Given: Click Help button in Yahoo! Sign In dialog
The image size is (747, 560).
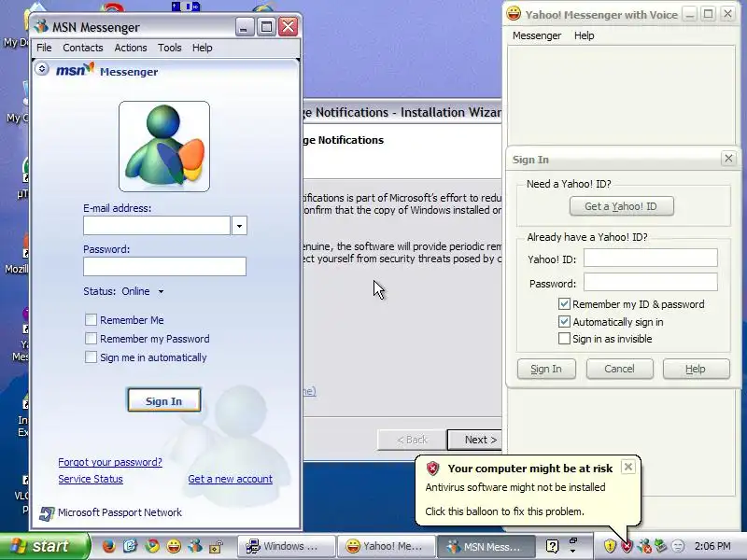Looking at the screenshot, I should point(696,369).
